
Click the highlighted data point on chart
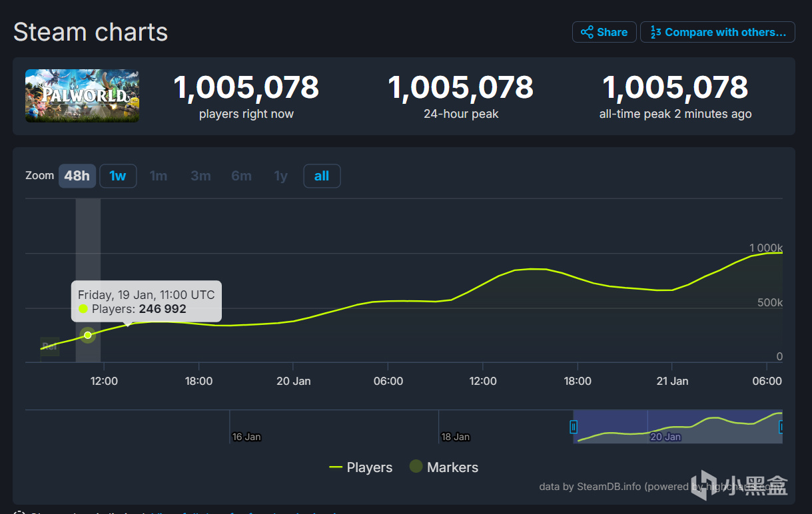(88, 335)
